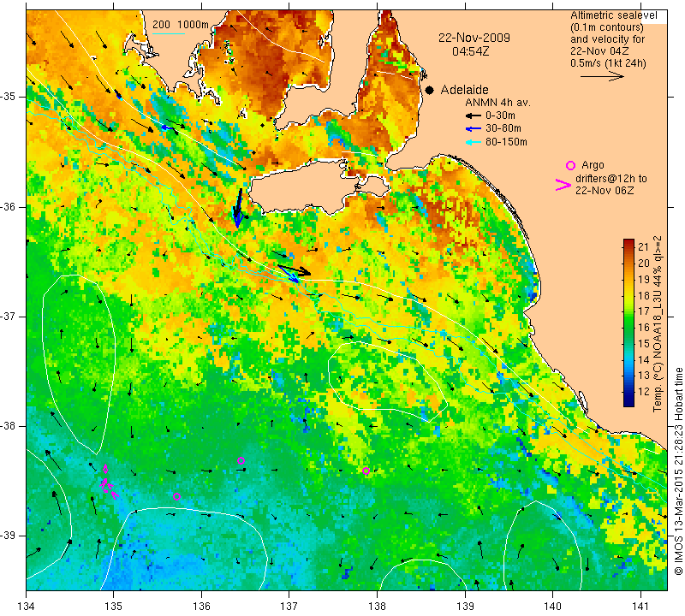The image size is (685, 616).
Task: Click the 0-30m depth label
Action: [x=500, y=115]
